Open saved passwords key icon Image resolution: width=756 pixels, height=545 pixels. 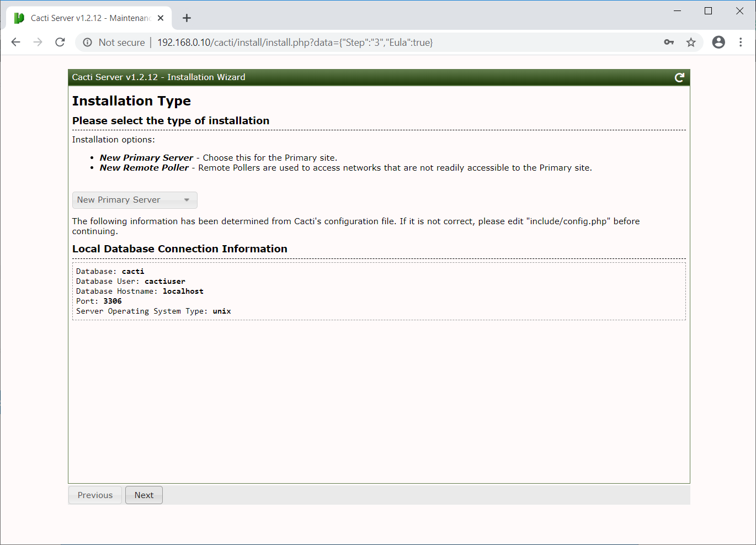[669, 43]
